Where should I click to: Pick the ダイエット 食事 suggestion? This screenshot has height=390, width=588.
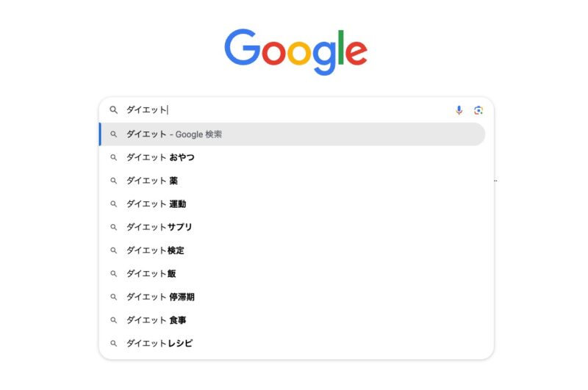(x=292, y=320)
